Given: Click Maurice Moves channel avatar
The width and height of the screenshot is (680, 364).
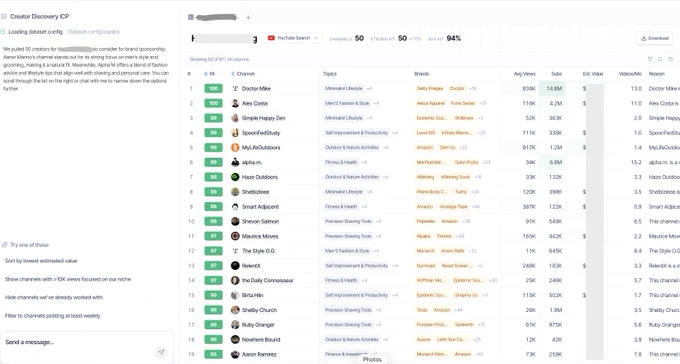Looking at the screenshot, I should pyautogui.click(x=235, y=236).
